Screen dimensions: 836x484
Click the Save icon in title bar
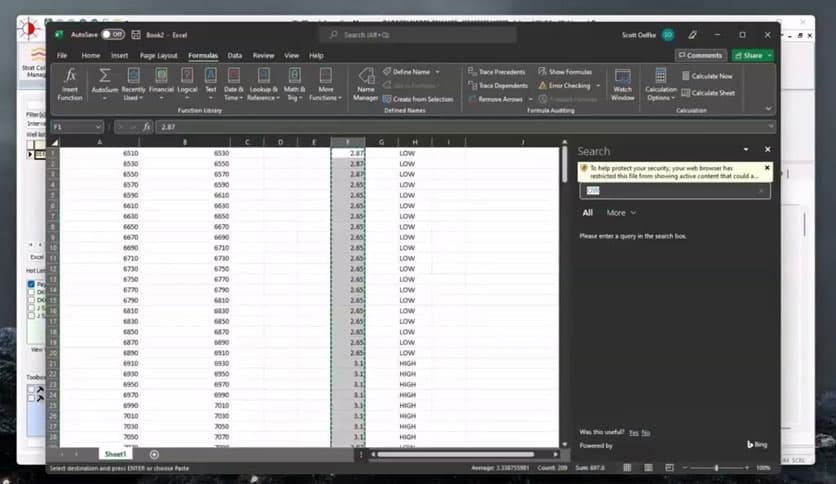[136, 35]
